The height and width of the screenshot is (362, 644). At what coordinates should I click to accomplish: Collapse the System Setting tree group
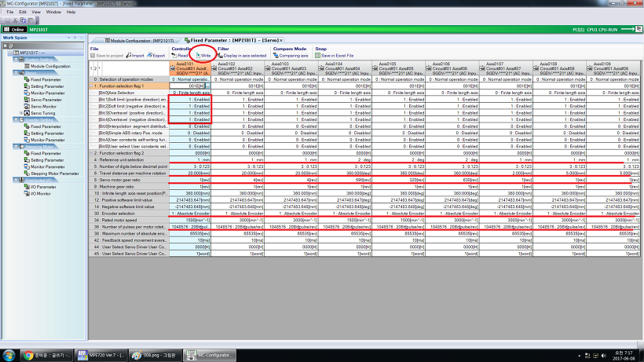click(16, 60)
